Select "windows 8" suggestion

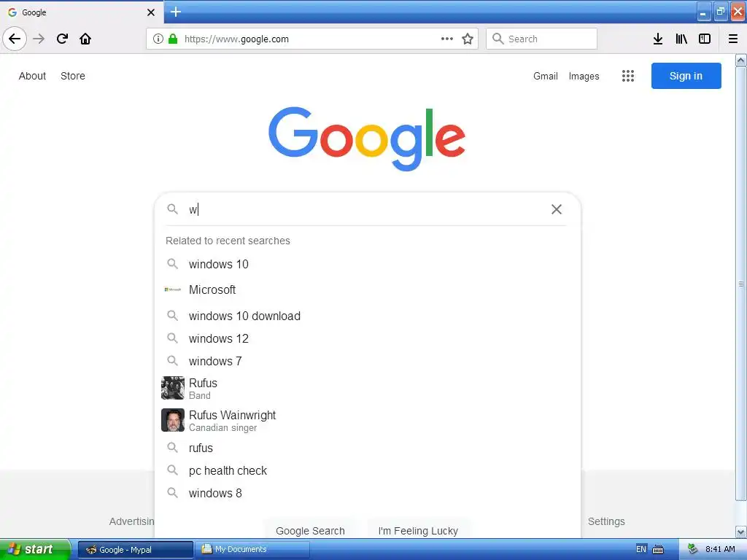368,494
